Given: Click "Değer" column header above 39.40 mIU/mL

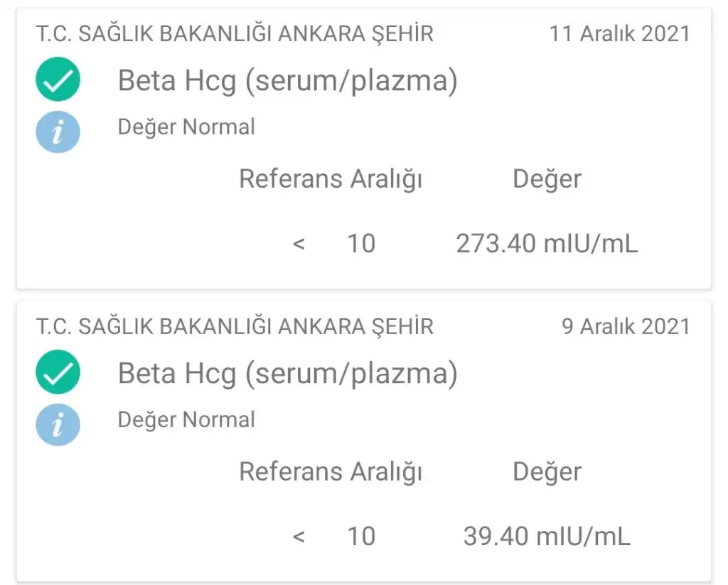Looking at the screenshot, I should pyautogui.click(x=547, y=471).
